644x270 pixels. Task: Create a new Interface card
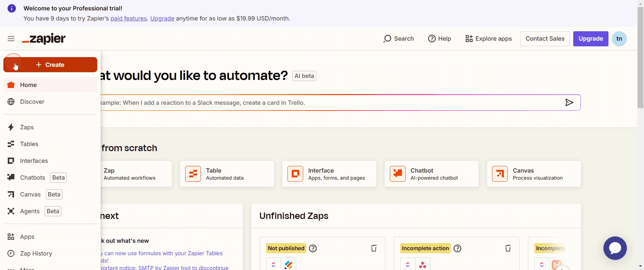[x=329, y=174]
